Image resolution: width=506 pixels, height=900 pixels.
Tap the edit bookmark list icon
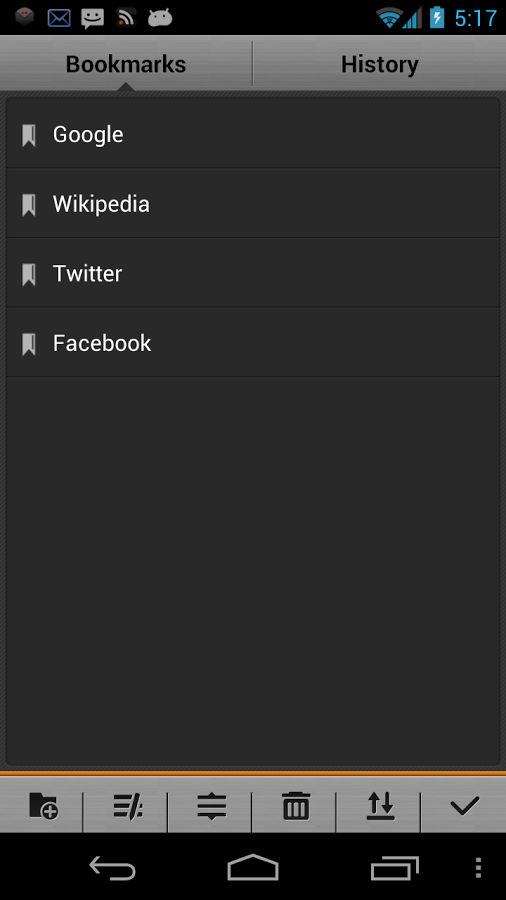point(127,806)
